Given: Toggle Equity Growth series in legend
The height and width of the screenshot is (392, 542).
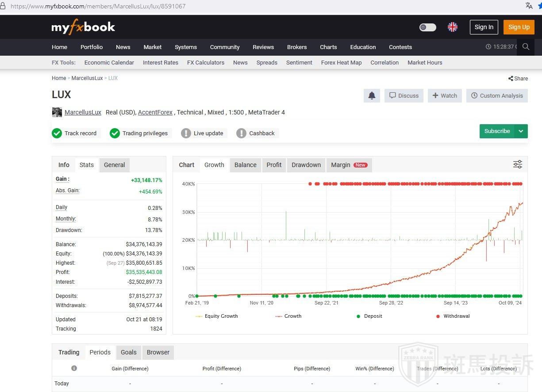Looking at the screenshot, I should coord(217,316).
